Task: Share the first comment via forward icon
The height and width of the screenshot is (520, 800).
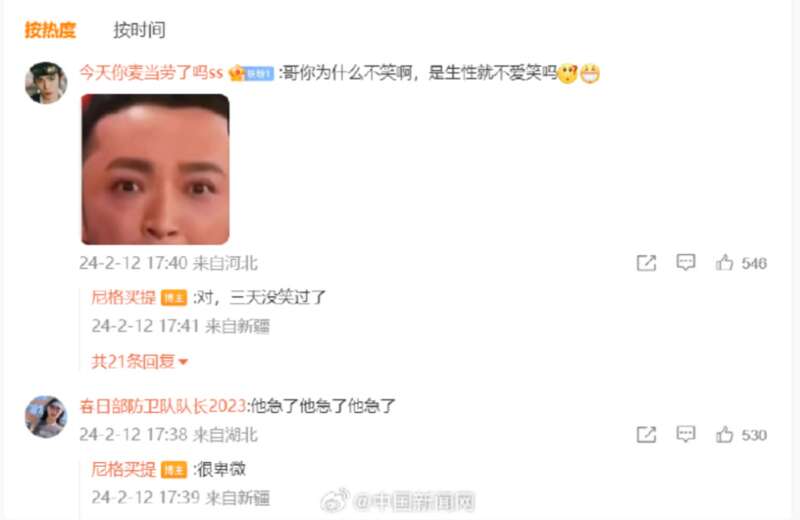Action: click(x=646, y=263)
